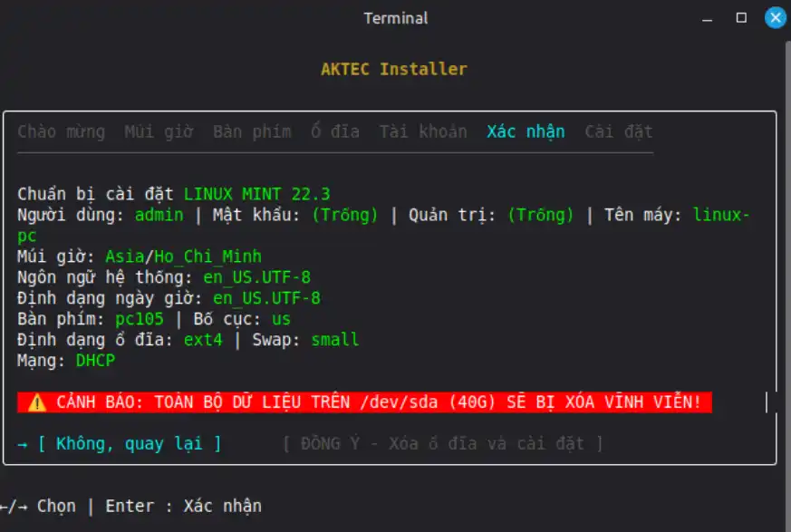Click Ngôn ngữ hệ thống en_US.UTF-8 value
This screenshot has height=532, width=791.
[x=256, y=277]
